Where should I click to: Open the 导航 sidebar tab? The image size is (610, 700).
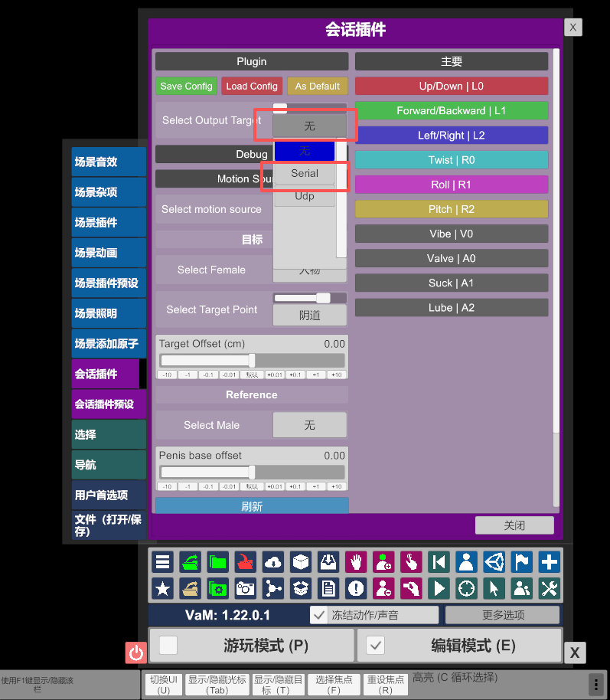tap(109, 465)
